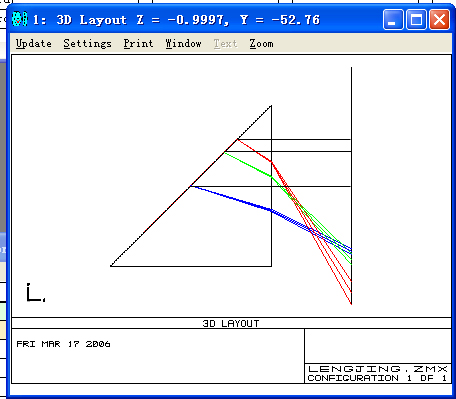
Task: Click the XYZ axis orientation indicator
Action: pos(35,293)
